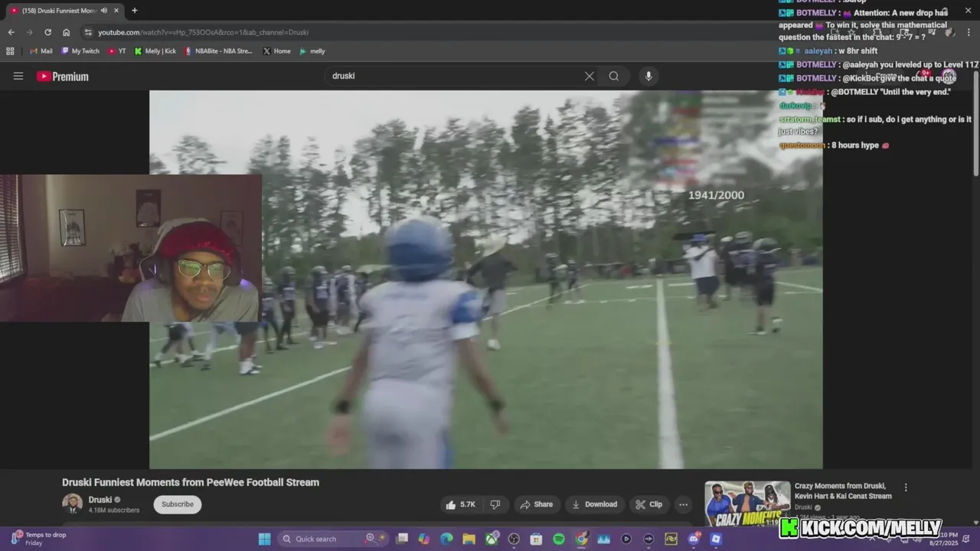Dislike the Druski video
The image size is (980, 551).
[x=495, y=504]
